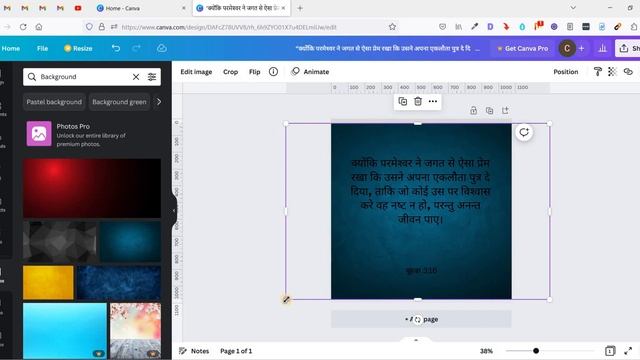This screenshot has height=360, width=640.
Task: Click the link icon in toolbar
Action: coord(628,72)
